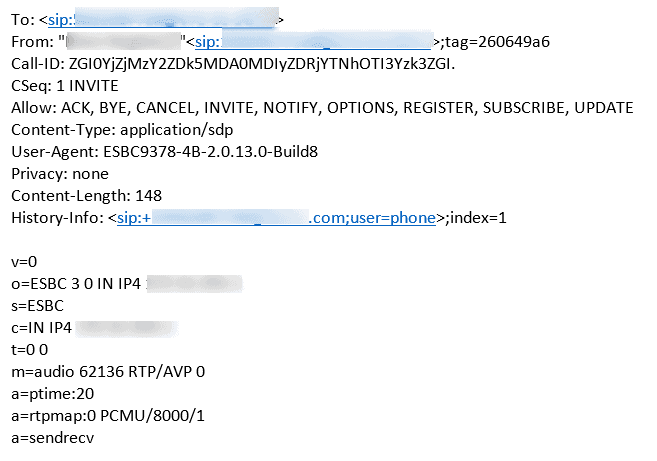Click the User-Agent ESBC9378 line
657x461 pixels.
[x=164, y=152]
